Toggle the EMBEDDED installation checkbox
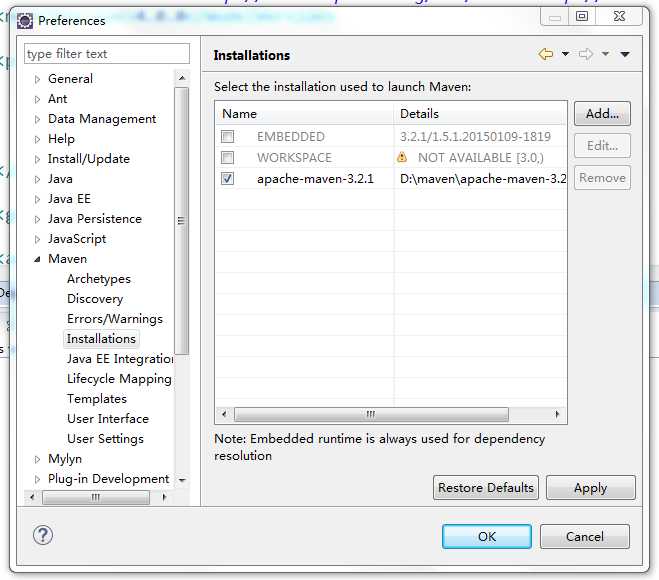Viewport: 659px width, 580px height. tap(227, 136)
